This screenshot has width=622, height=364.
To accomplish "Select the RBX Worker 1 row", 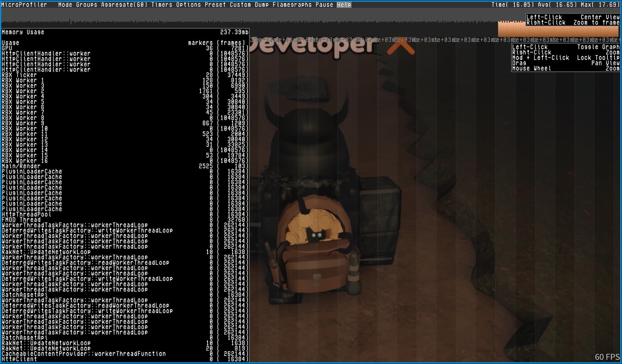I will [125, 80].
